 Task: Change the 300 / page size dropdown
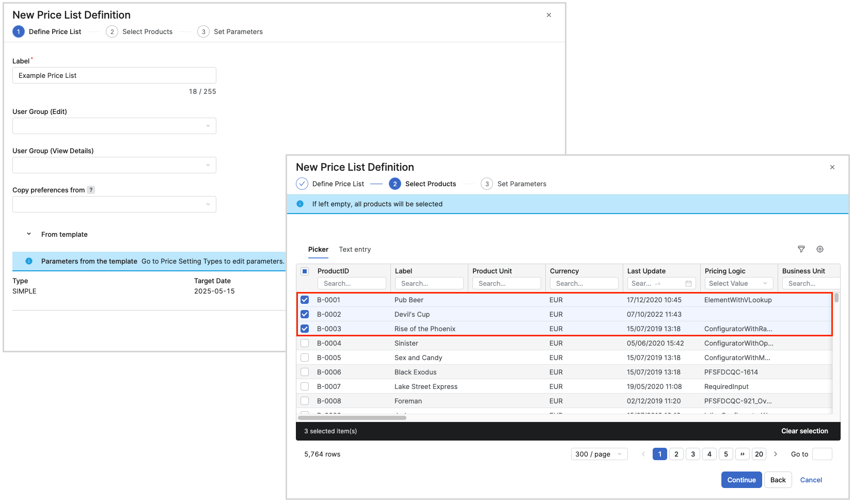[x=599, y=454]
